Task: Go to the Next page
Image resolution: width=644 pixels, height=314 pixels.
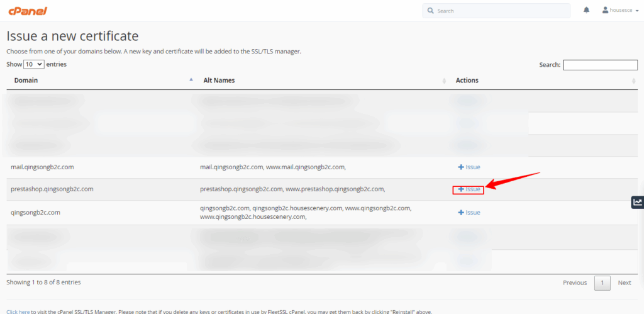Action: pyautogui.click(x=624, y=283)
